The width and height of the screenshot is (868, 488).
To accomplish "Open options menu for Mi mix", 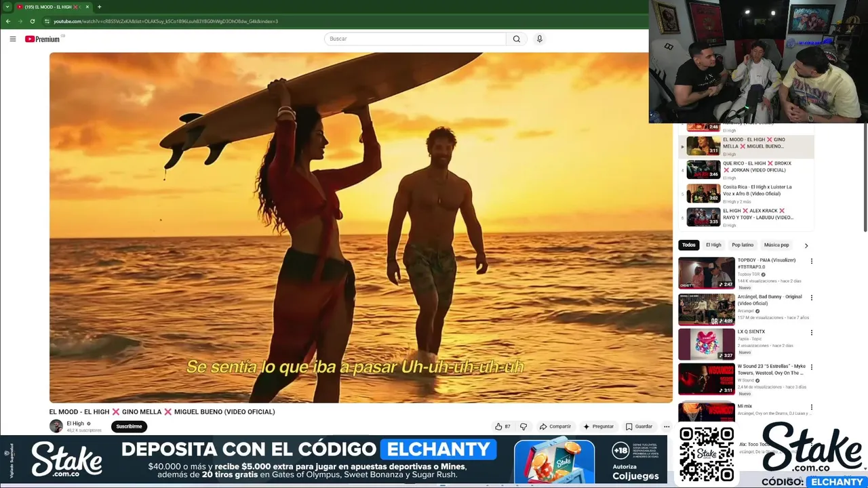I will (x=811, y=407).
